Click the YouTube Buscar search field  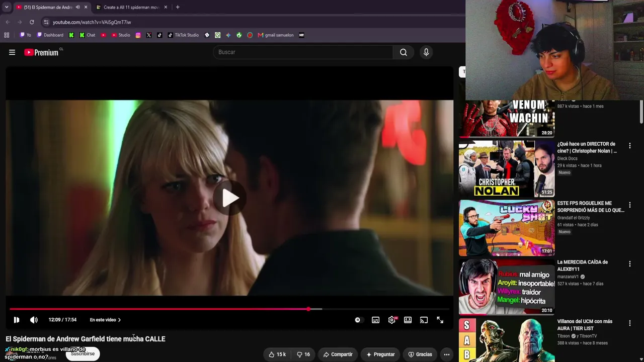[x=303, y=52]
